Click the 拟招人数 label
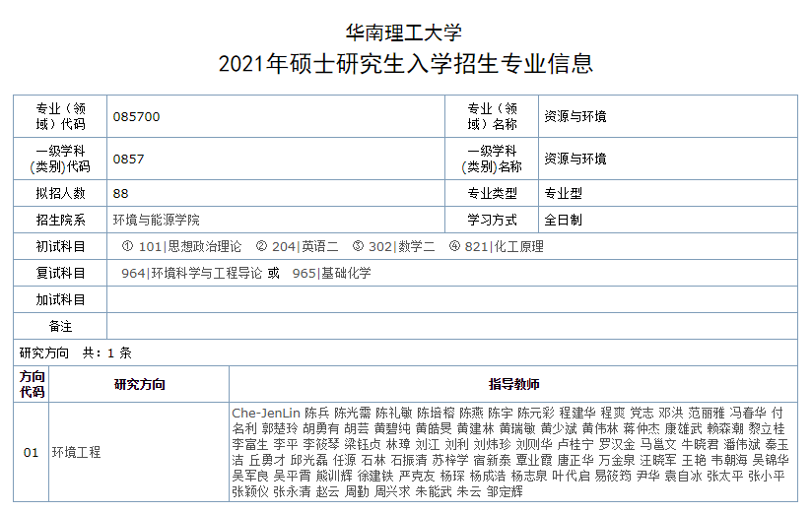Viewport: 812px width, 513px height. coord(60,193)
